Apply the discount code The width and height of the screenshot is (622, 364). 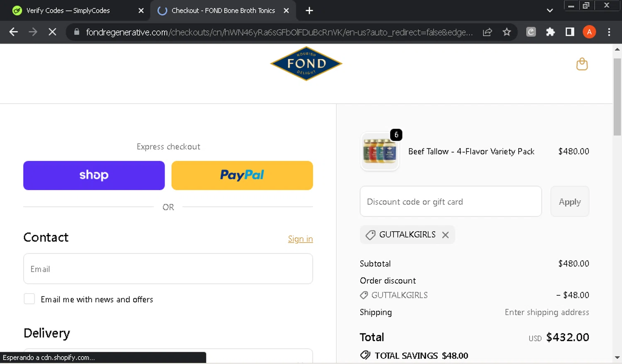pyautogui.click(x=570, y=202)
